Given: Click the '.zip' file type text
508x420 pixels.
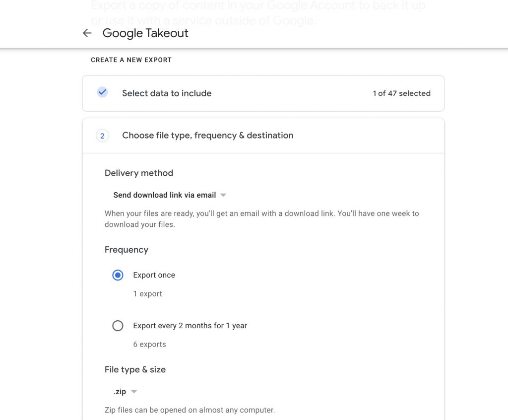Looking at the screenshot, I should [120, 392].
